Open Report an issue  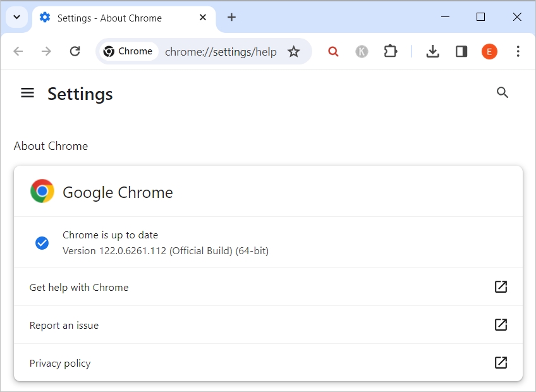(269, 325)
